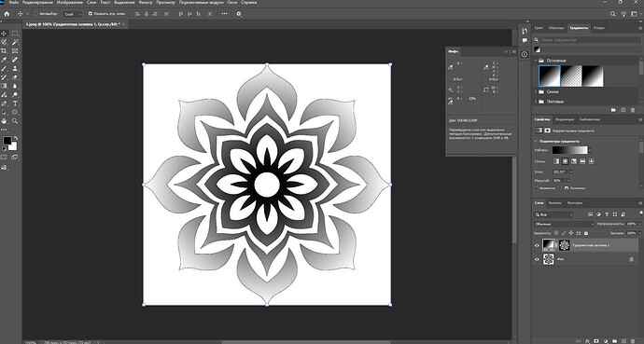The image size is (644, 344).
Task: Select the Rectangular Marquee tool
Action: point(15,34)
